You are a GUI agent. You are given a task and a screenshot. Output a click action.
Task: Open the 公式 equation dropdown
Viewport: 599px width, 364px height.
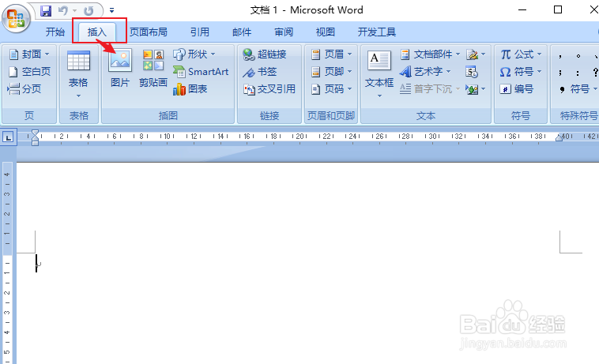click(x=521, y=54)
